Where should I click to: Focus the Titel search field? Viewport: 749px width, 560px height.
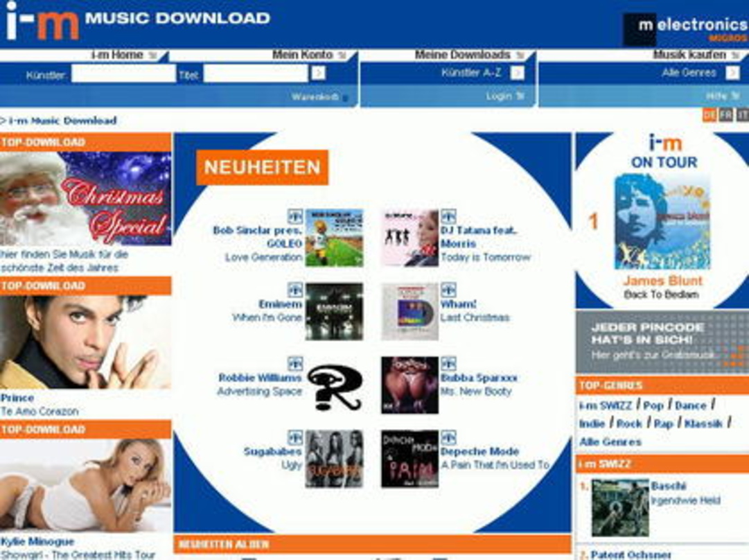tap(256, 74)
